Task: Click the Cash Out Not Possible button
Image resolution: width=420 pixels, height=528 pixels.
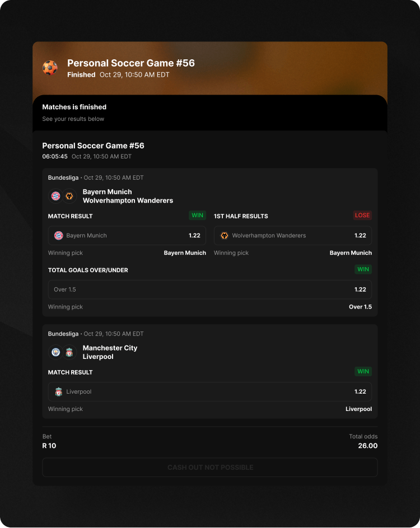Action: click(x=209, y=468)
